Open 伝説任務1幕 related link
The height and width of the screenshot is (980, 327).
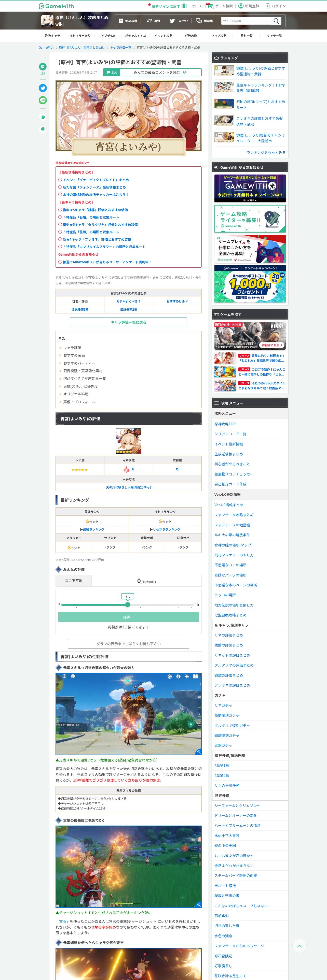coord(80,310)
